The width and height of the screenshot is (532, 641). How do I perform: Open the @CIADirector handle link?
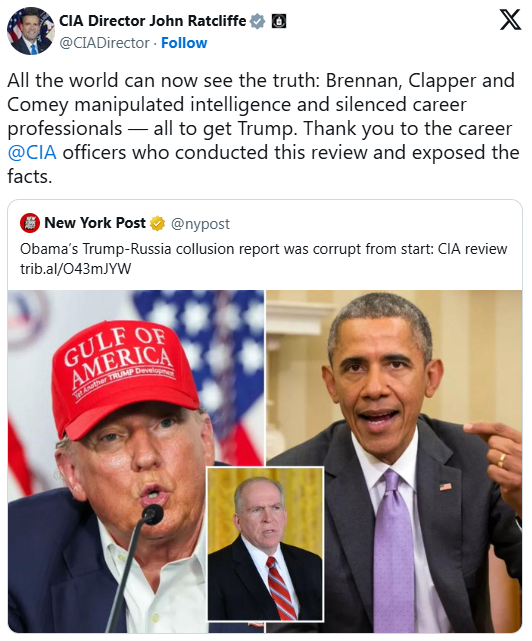click(x=104, y=43)
